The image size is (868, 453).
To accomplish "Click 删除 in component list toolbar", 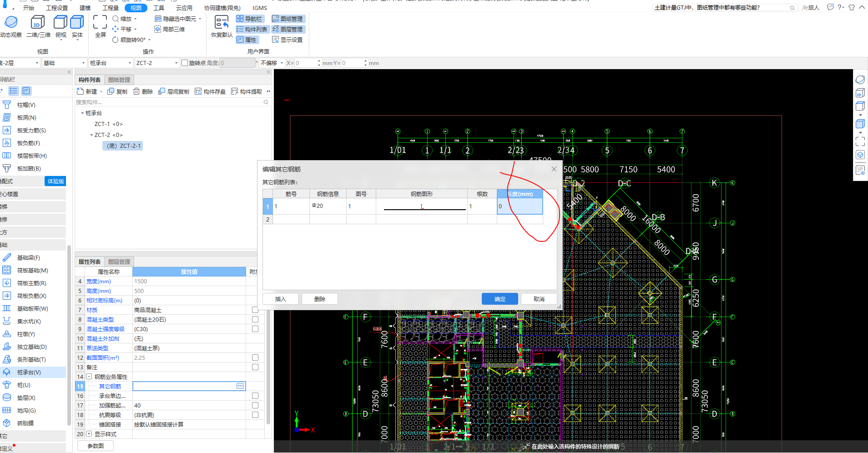I will click(143, 91).
